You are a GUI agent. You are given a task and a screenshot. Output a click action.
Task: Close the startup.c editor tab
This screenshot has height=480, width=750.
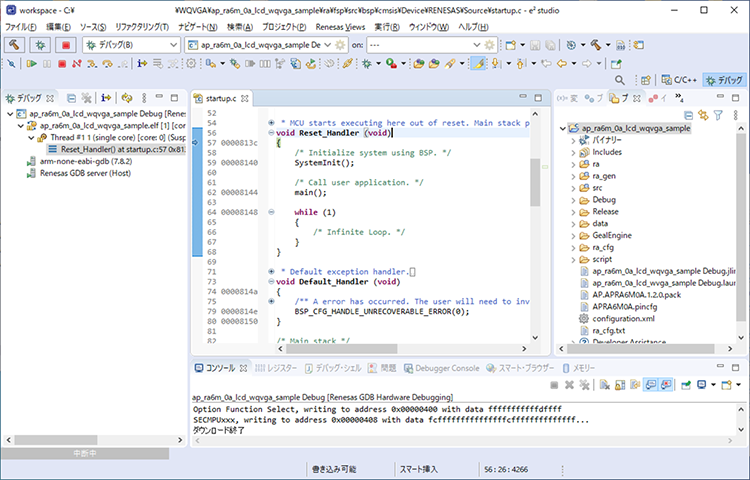point(245,98)
